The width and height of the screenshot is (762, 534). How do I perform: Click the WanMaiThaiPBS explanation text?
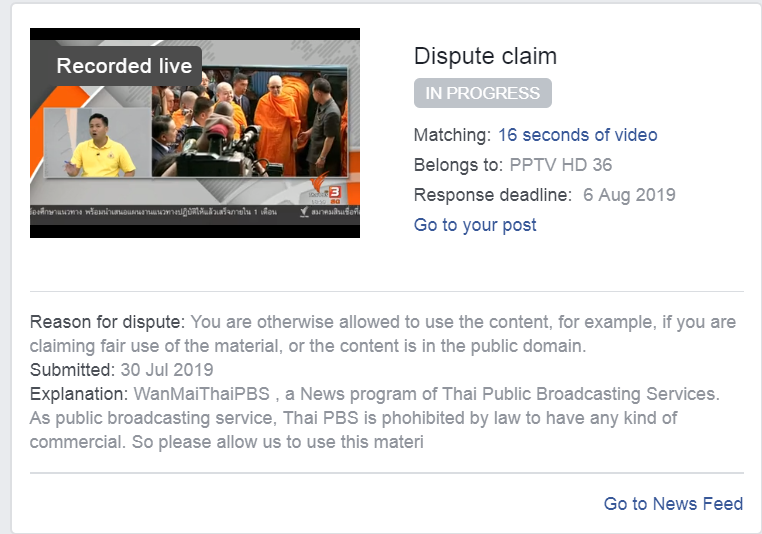[x=375, y=418]
